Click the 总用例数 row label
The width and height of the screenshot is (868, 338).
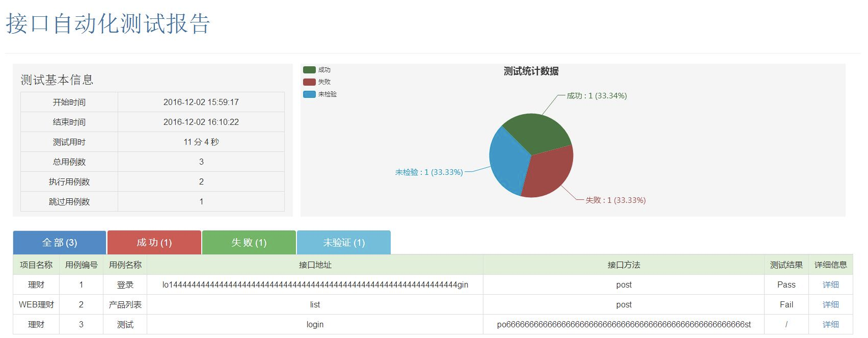pos(69,162)
